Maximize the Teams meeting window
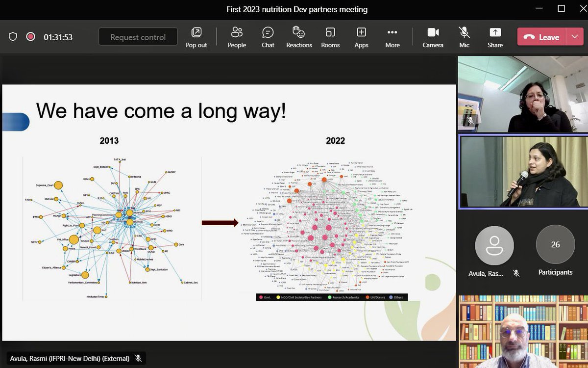Viewport: 588px width, 368px height. pos(562,9)
